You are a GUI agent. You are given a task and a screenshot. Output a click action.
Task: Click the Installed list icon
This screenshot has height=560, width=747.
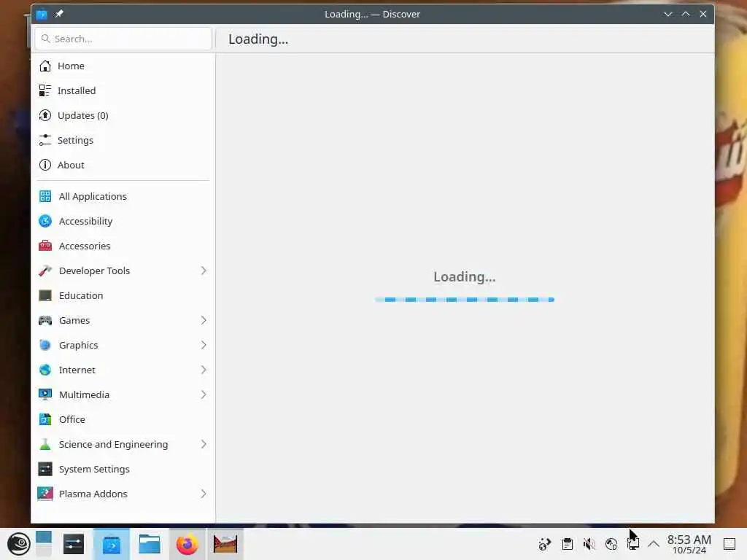point(44,90)
